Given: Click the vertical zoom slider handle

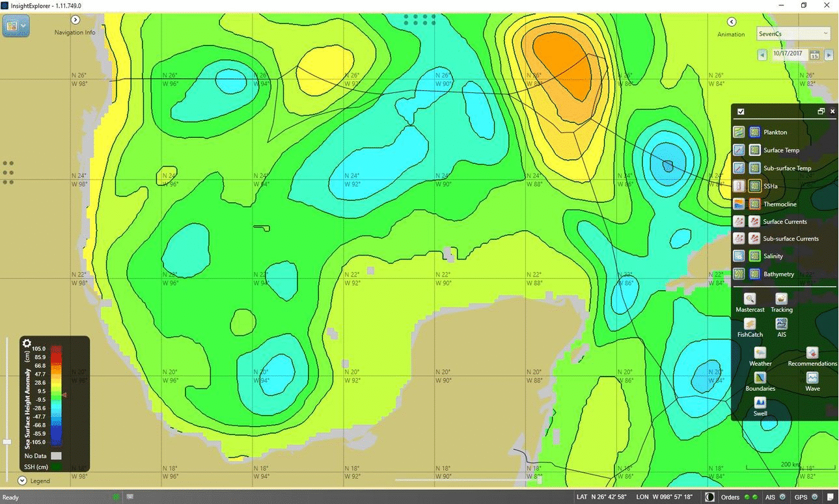Looking at the screenshot, I should point(7,442).
